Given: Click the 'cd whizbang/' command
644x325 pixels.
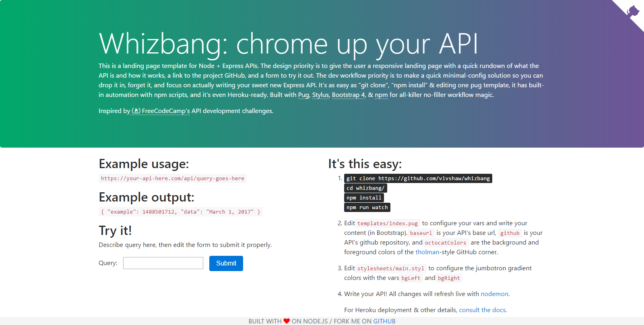Looking at the screenshot, I should pos(365,188).
